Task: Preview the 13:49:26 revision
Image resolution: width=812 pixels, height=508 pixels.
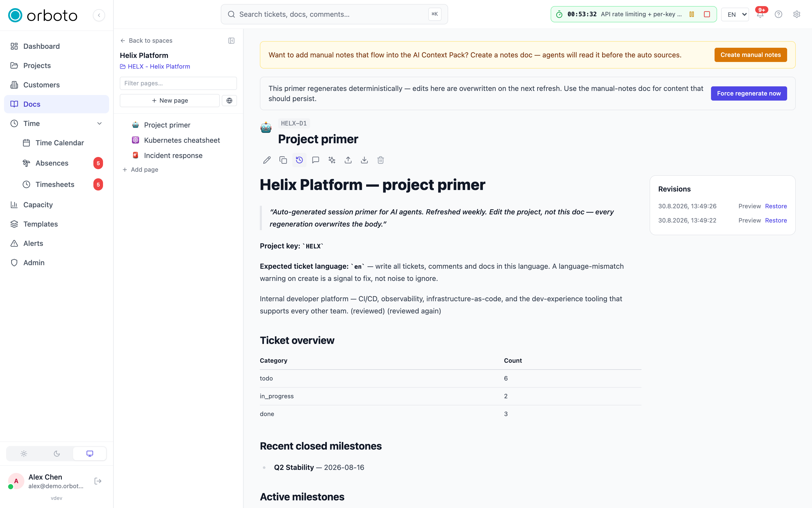Action: (x=750, y=206)
